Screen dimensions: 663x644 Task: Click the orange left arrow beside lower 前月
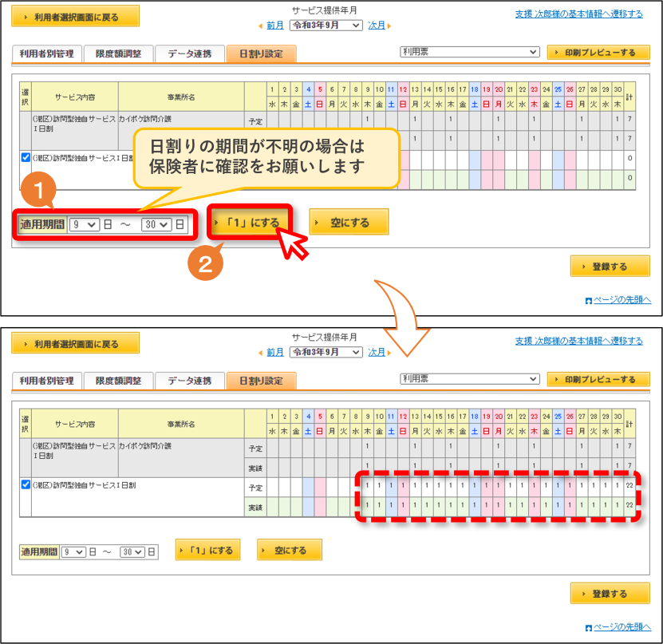[x=260, y=353]
